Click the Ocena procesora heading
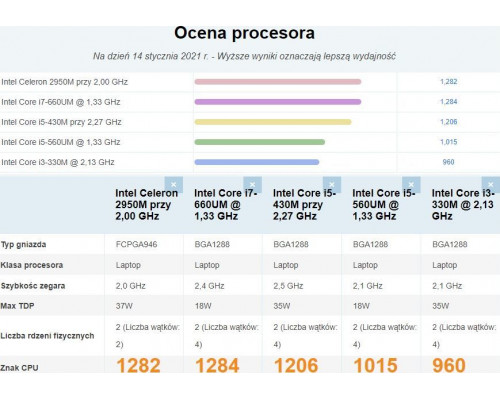Screen dimensions: 500x400 pos(244,33)
